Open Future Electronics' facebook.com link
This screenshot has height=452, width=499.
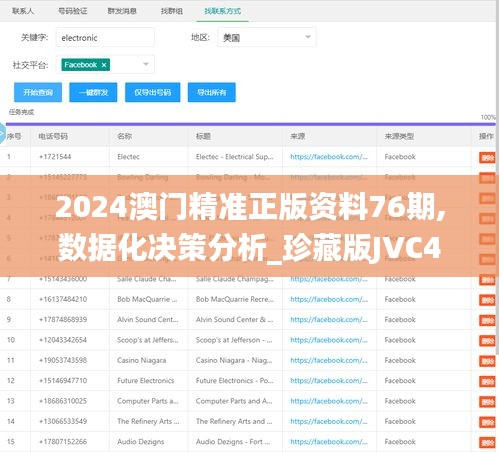tap(329, 381)
